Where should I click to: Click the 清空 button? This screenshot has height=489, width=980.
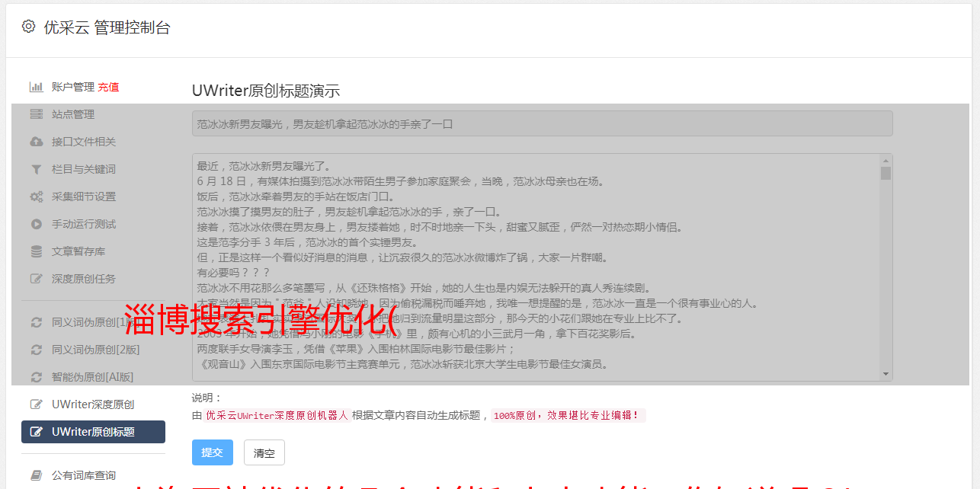tap(264, 452)
